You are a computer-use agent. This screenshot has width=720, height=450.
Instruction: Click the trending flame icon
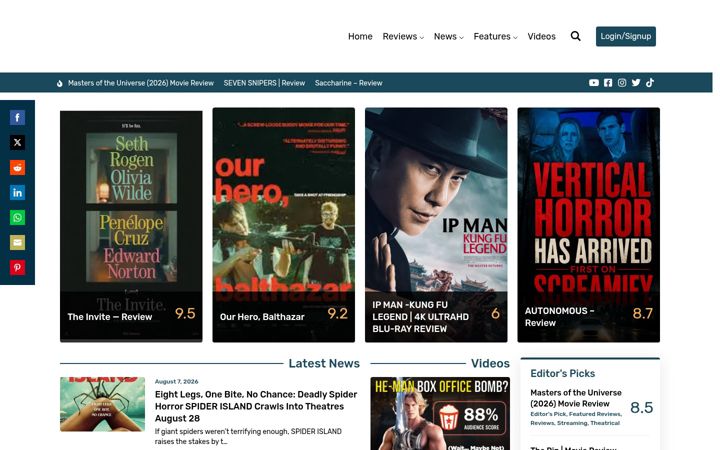tap(60, 83)
